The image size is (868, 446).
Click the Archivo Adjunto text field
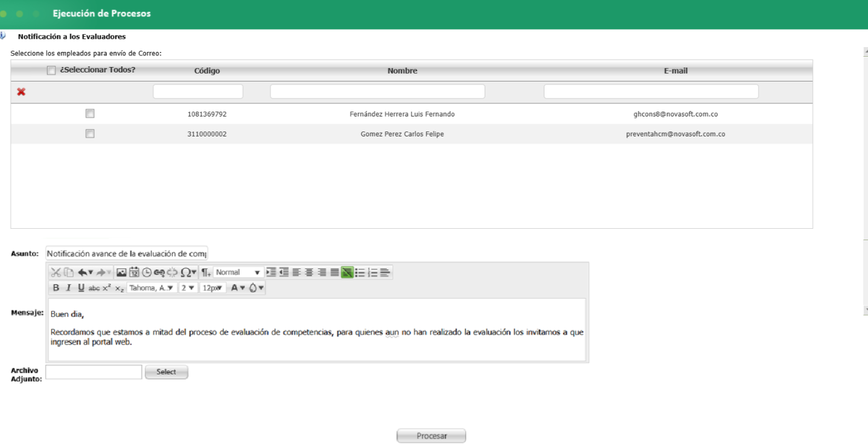(94, 372)
